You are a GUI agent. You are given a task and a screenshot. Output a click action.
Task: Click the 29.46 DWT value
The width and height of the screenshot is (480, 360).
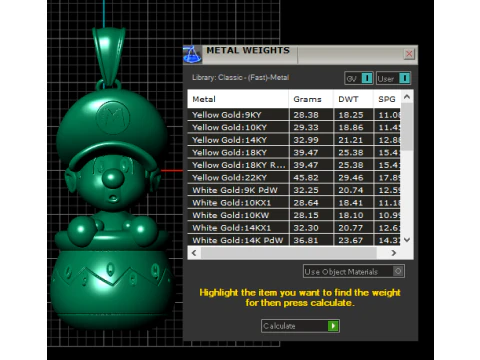pos(351,178)
